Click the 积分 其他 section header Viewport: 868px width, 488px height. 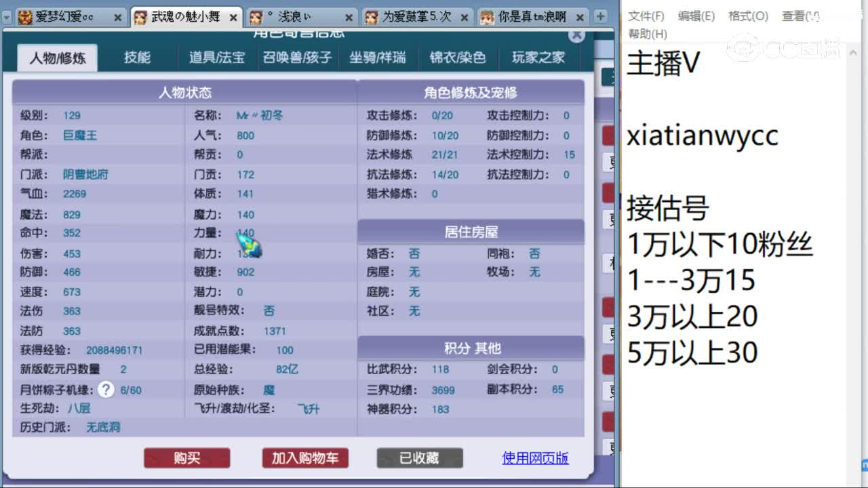tap(471, 348)
